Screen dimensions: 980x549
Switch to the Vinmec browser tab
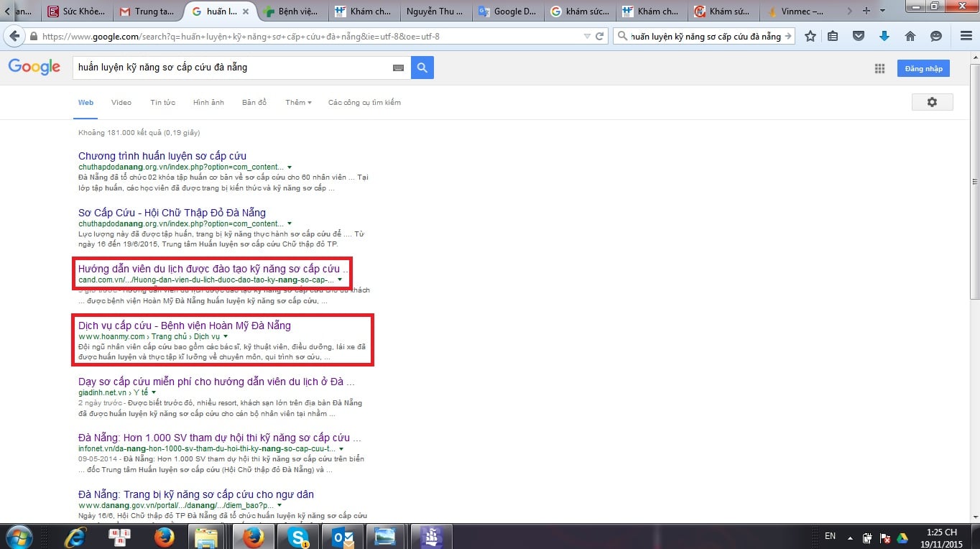pos(796,11)
